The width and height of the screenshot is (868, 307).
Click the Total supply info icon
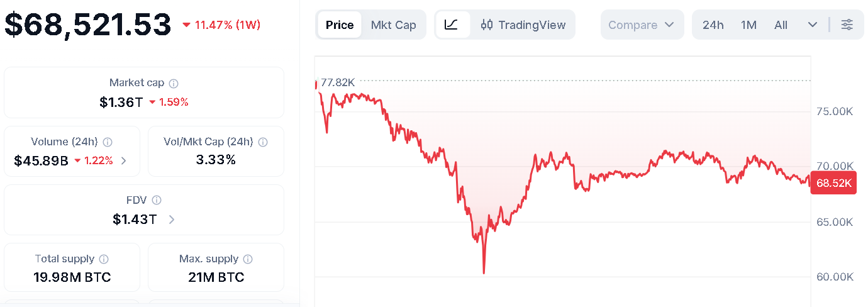[x=104, y=259]
